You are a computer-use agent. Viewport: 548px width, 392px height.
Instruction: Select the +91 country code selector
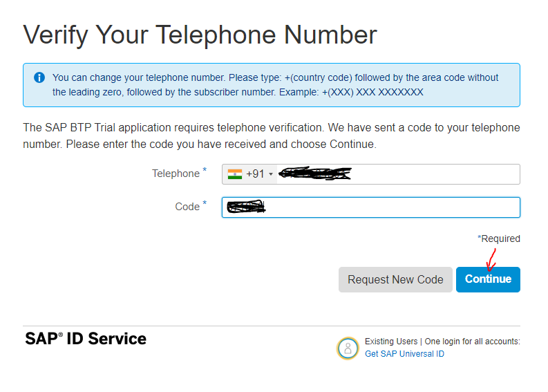tap(250, 174)
